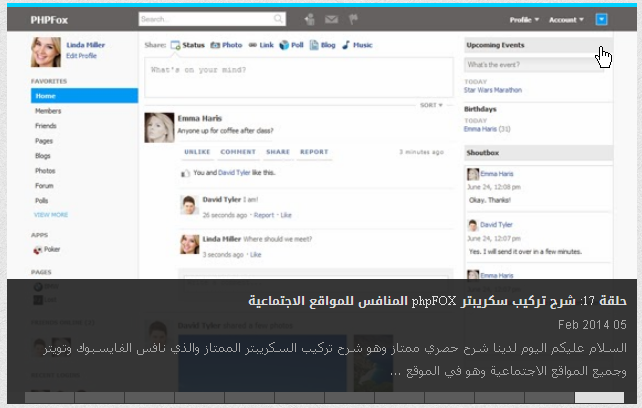Open Emma Haris shoutbox June 24, 12:08 pm
642x408 pixels.
[x=497, y=174]
